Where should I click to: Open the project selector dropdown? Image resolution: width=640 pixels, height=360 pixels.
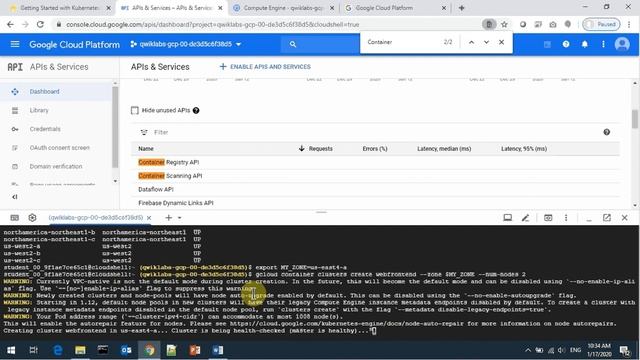click(x=186, y=44)
